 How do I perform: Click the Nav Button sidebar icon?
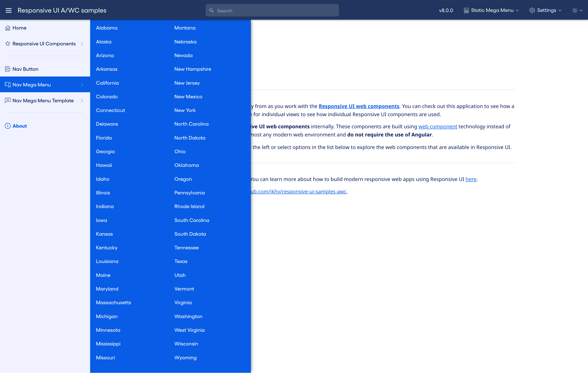click(7, 69)
